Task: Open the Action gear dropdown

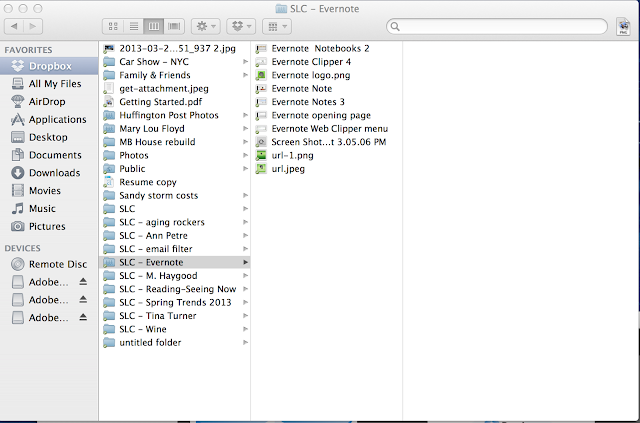Action: click(206, 27)
